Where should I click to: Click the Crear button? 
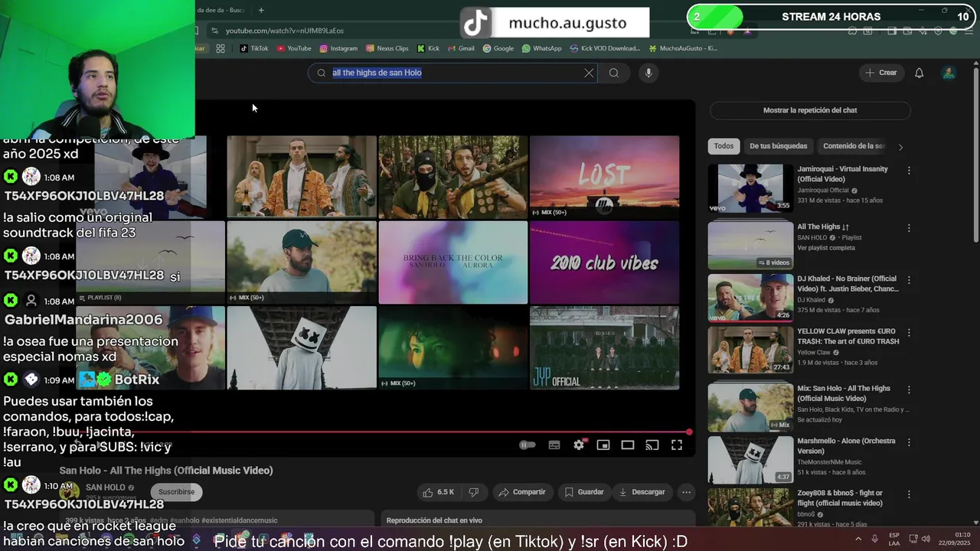click(x=881, y=73)
